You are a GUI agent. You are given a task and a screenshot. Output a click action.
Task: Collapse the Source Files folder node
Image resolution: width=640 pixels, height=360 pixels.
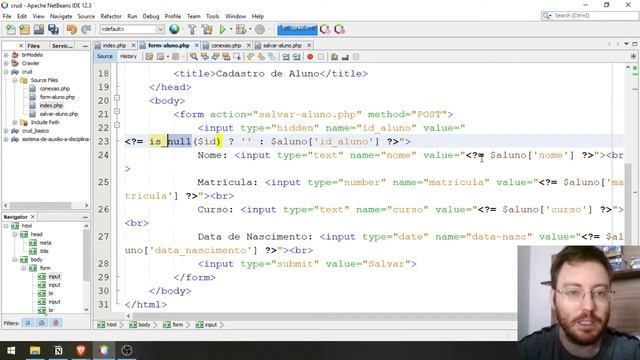click(15, 80)
